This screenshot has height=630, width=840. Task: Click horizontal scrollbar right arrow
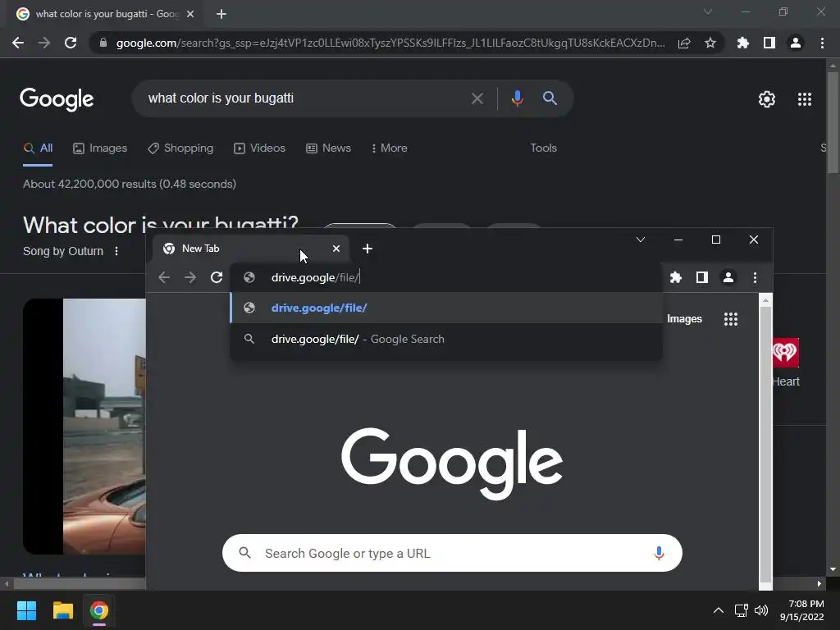point(819,583)
